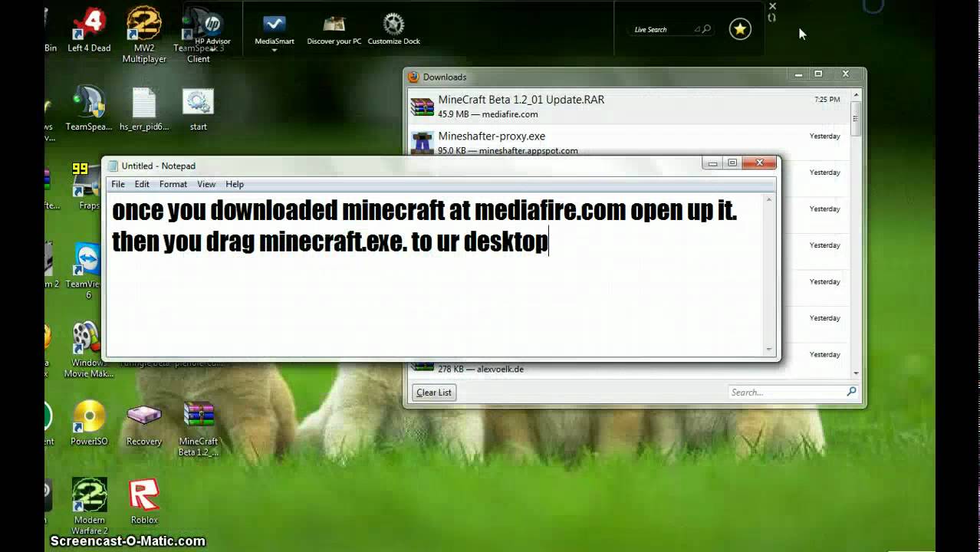Click Downloads window scrollbar up arrow
Image resolution: width=980 pixels, height=552 pixels.
[x=857, y=96]
